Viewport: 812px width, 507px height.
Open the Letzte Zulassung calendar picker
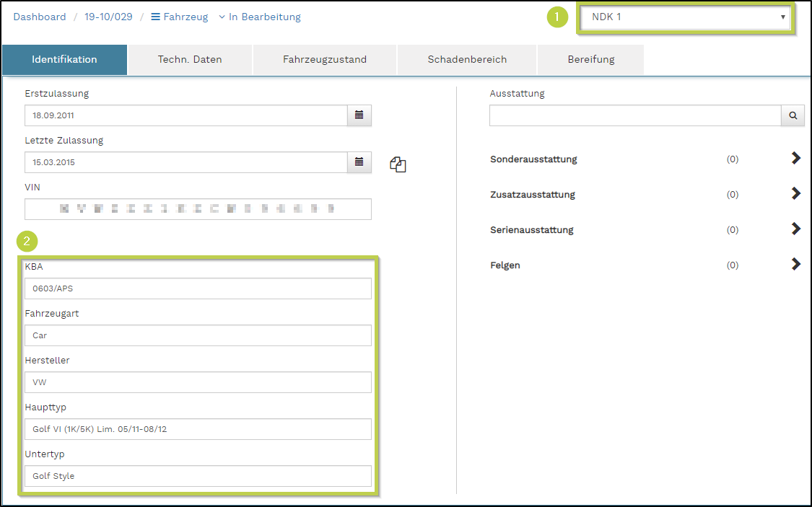point(359,162)
